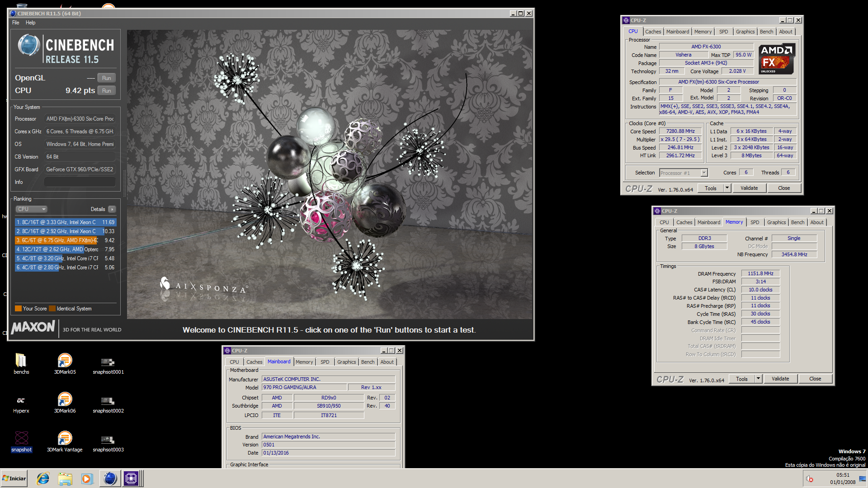This screenshot has height=488, width=868.
Task: Open Mainboard tab in CPU-Z CPU window
Action: coord(677,32)
